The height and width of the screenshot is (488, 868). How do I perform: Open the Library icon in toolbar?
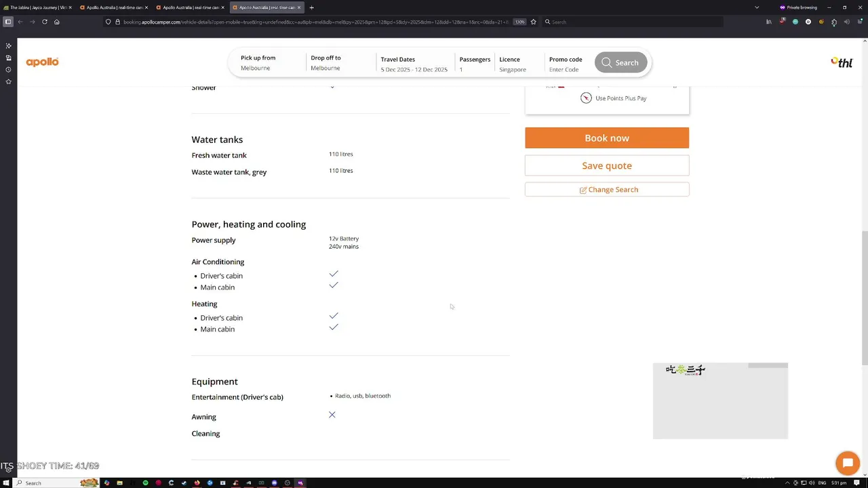pos(769,22)
